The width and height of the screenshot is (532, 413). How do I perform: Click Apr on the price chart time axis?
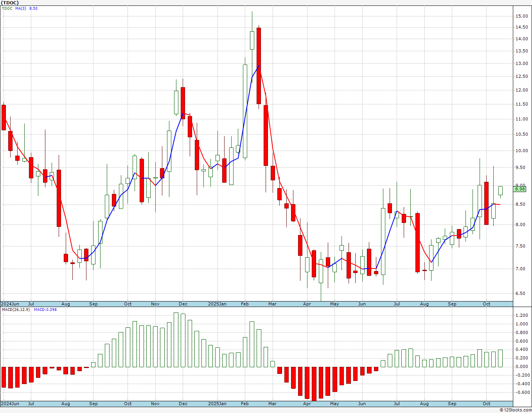pyautogui.click(x=307, y=304)
